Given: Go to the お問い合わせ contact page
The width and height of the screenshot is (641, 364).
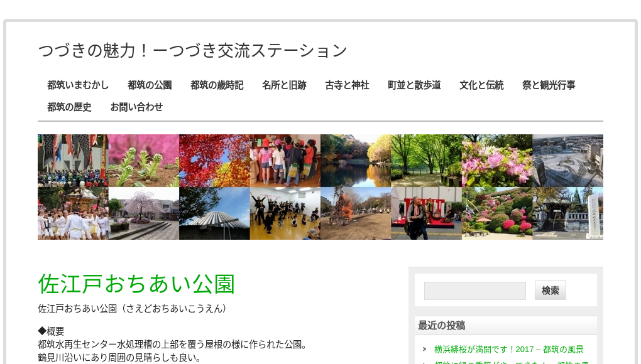Looking at the screenshot, I should pos(136,107).
